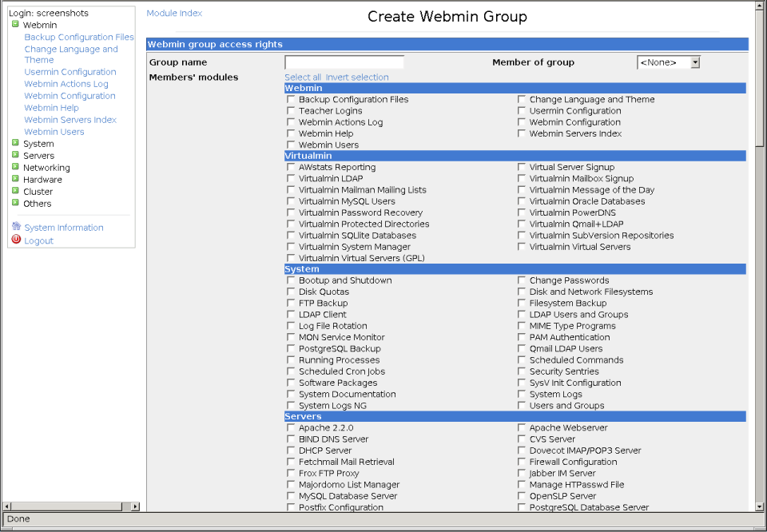
Task: Check the Webmin Actions Log checkbox
Action: [291, 121]
